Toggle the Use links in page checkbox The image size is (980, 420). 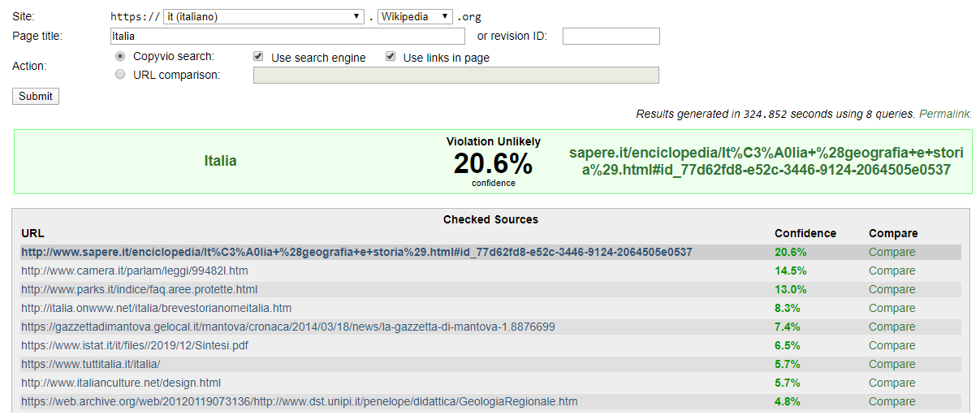click(391, 57)
